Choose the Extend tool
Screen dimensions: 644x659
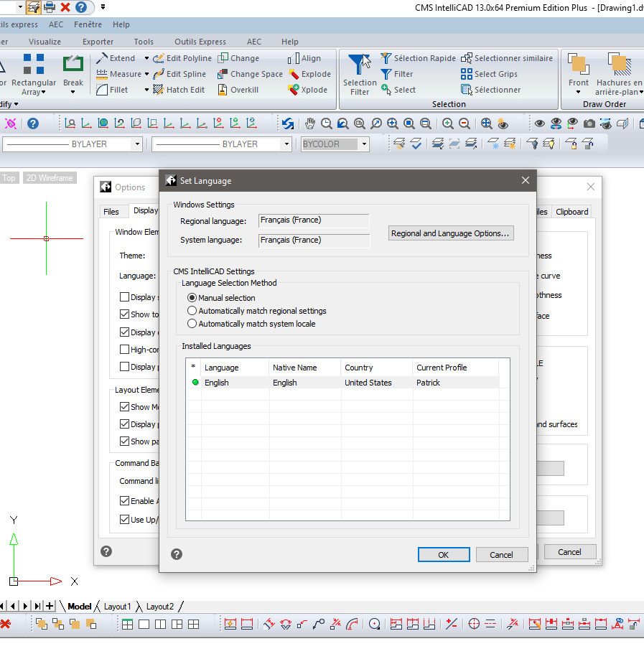point(116,58)
